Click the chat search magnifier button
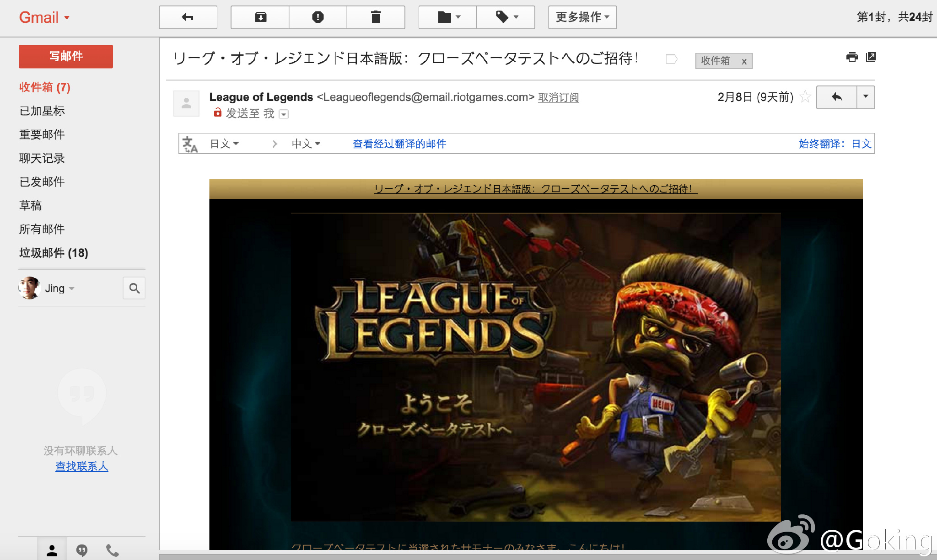The height and width of the screenshot is (560, 937). [x=134, y=288]
